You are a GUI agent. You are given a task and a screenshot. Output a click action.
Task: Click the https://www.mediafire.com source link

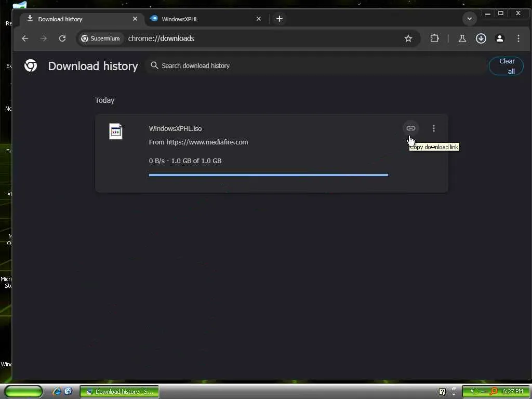pyautogui.click(x=207, y=142)
